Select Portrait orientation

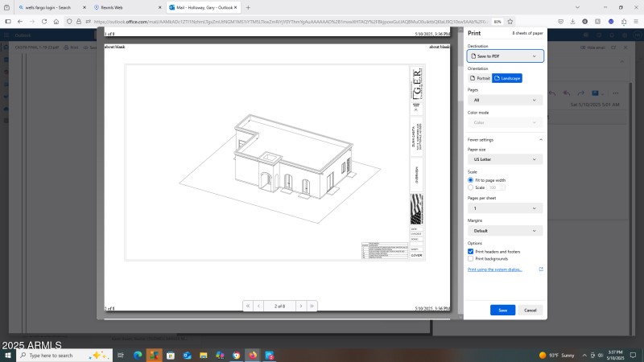pyautogui.click(x=480, y=78)
